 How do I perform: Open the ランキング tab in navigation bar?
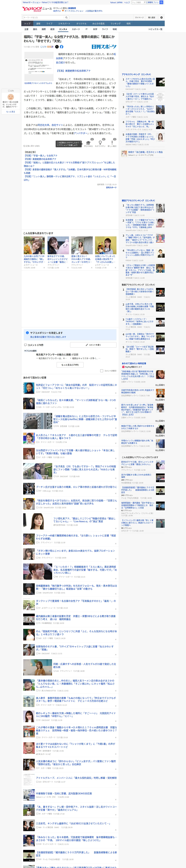click(115, 24)
